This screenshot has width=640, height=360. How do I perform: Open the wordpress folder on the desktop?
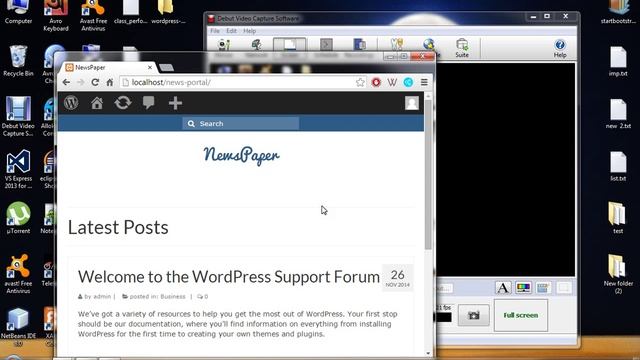(168, 12)
